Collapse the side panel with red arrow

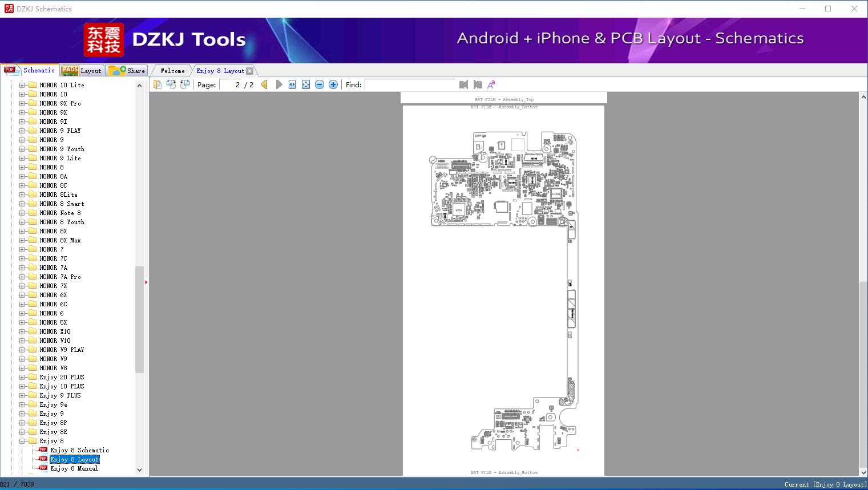click(x=146, y=282)
